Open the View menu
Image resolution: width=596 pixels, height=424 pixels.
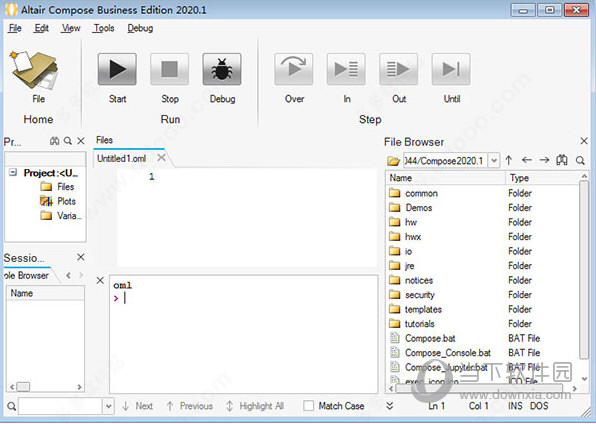(71, 28)
